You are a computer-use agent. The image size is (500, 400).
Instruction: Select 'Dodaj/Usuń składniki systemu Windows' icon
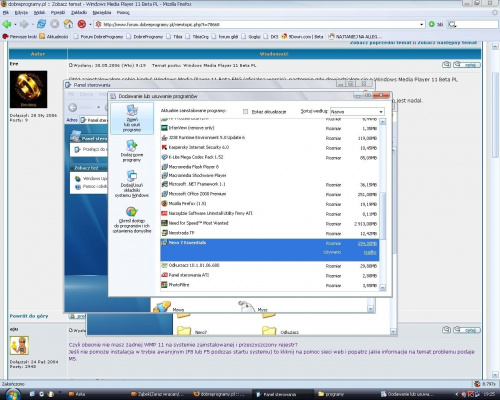coord(132,184)
